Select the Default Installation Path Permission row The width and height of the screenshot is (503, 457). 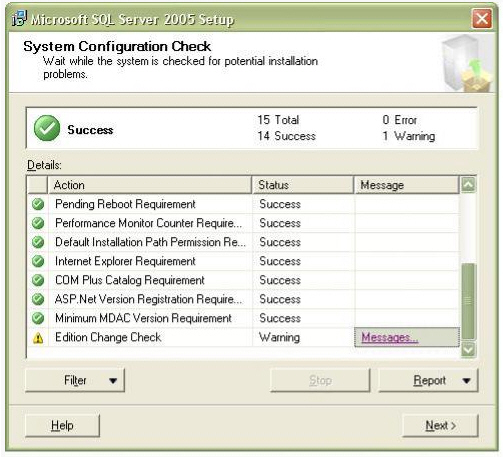(x=243, y=242)
